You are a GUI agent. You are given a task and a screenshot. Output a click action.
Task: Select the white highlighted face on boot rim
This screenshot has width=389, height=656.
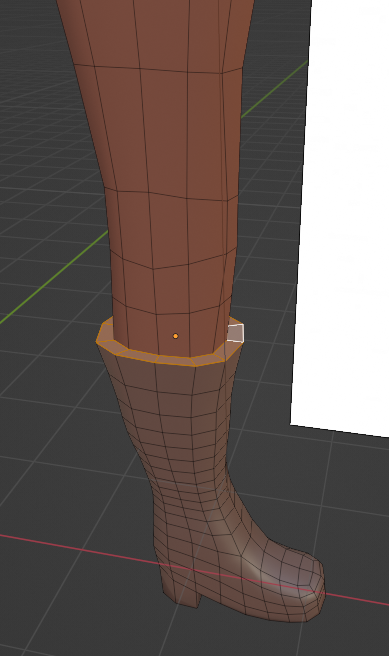pos(235,333)
